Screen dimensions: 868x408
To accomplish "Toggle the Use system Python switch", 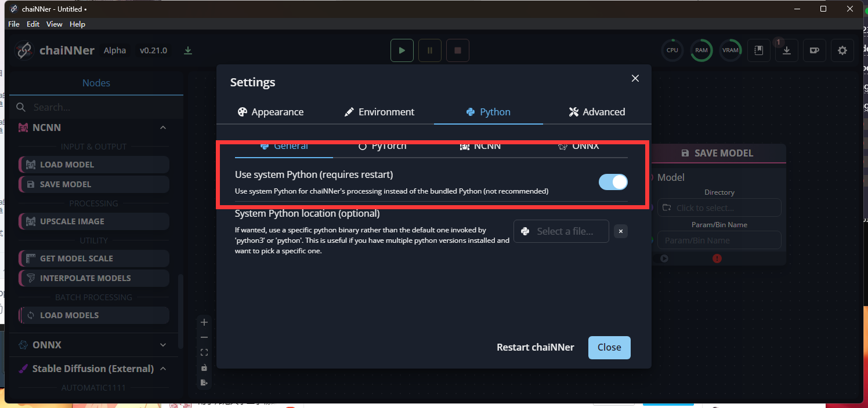I will tap(613, 182).
